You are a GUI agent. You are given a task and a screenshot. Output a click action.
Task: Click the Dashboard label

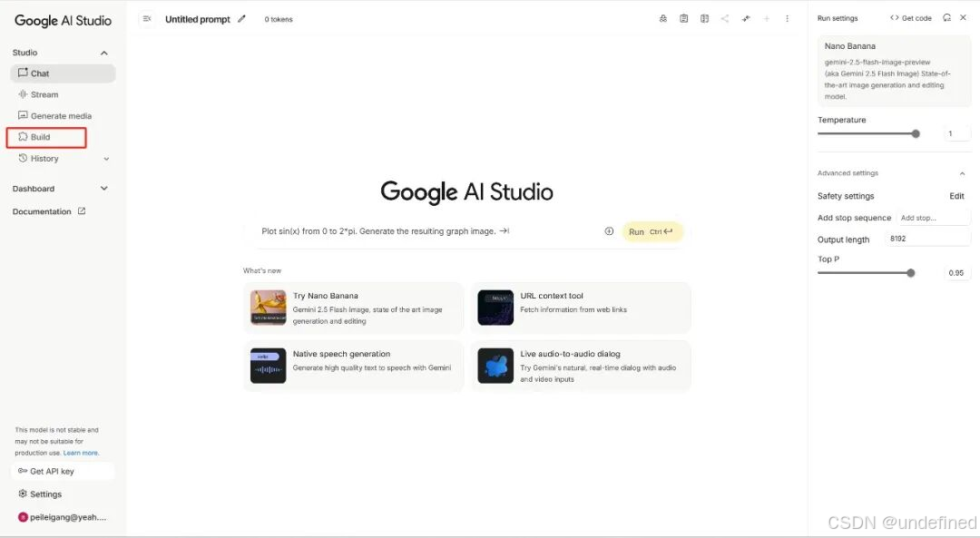[x=34, y=189]
